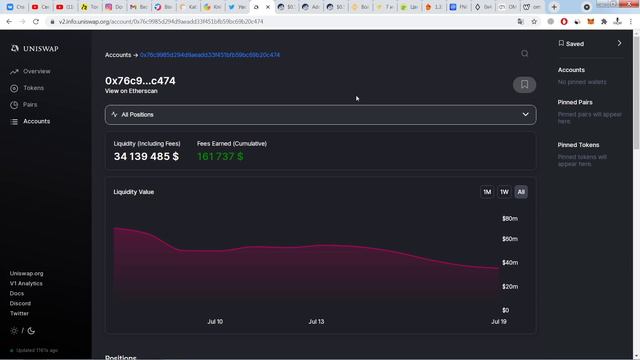Click the translate page icon
Viewport: 640px width, 360px height.
[x=520, y=22]
